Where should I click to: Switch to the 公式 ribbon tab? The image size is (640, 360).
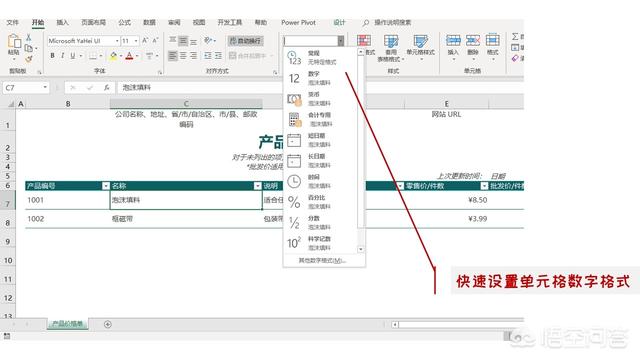[124, 22]
